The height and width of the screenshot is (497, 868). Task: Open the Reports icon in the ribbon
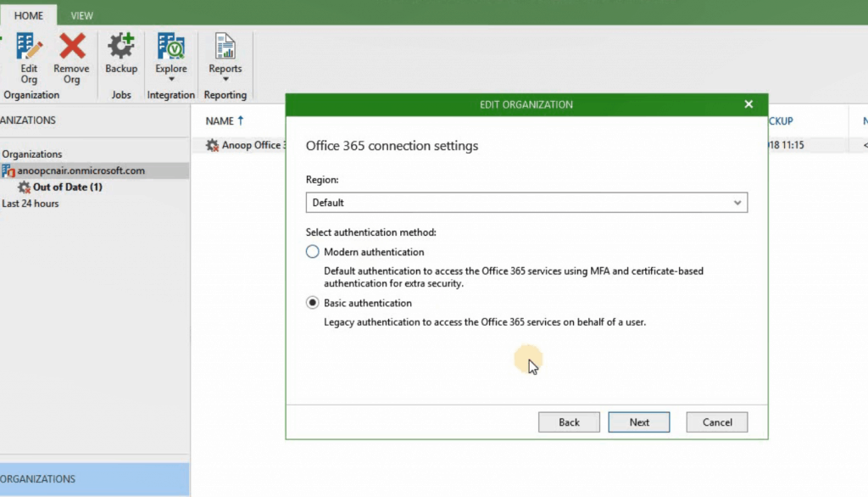tap(225, 47)
